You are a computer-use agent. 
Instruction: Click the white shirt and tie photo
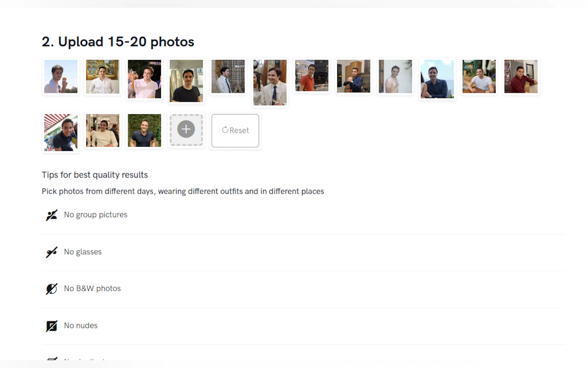[228, 77]
